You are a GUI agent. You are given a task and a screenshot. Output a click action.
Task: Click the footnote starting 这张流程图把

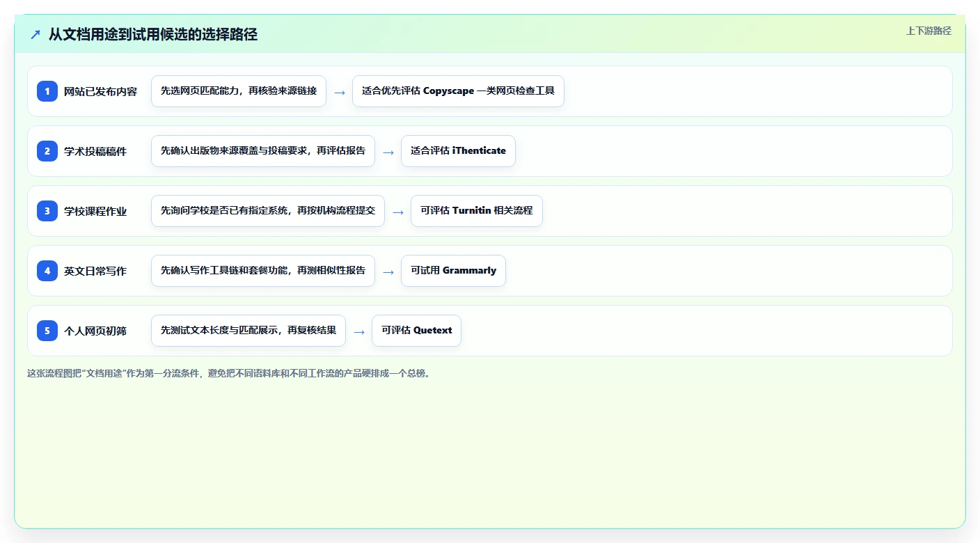(228, 373)
